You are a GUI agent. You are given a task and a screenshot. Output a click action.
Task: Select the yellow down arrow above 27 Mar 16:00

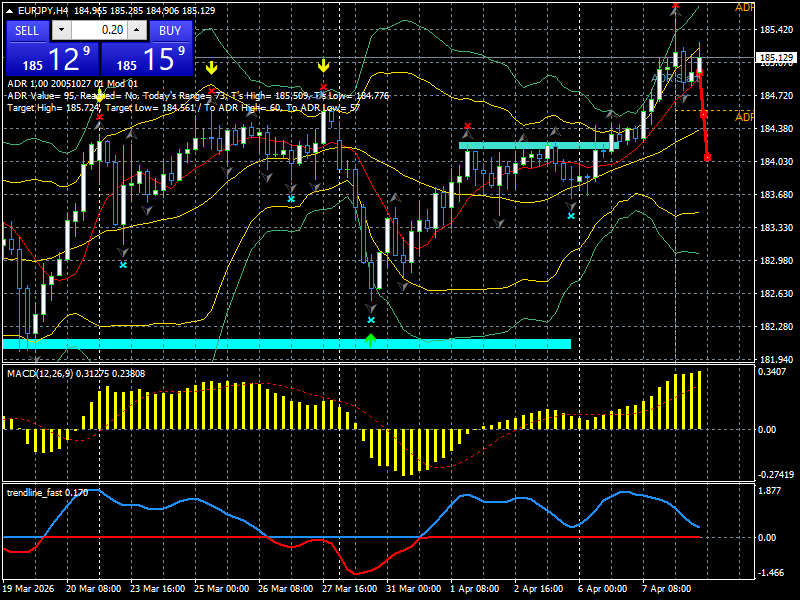coord(323,66)
